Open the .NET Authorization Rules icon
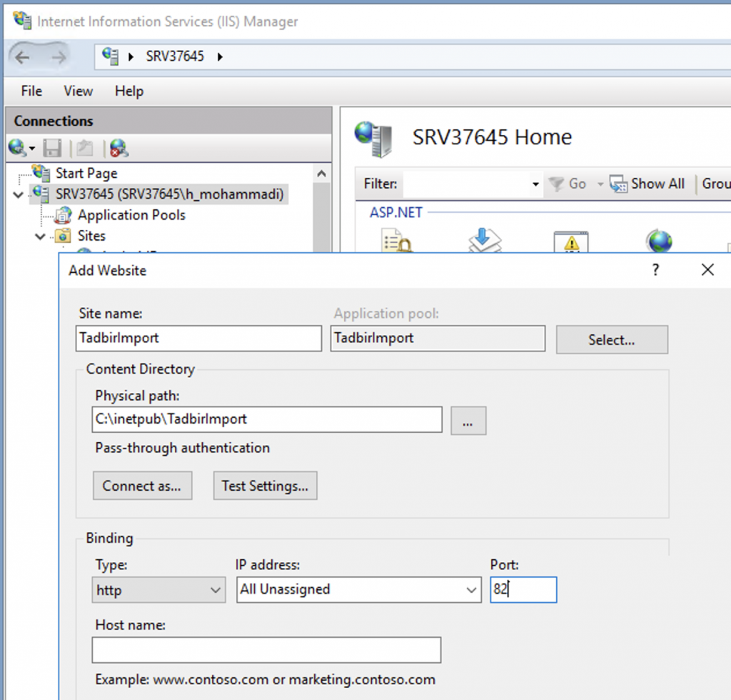Viewport: 731px width, 700px height. click(396, 240)
